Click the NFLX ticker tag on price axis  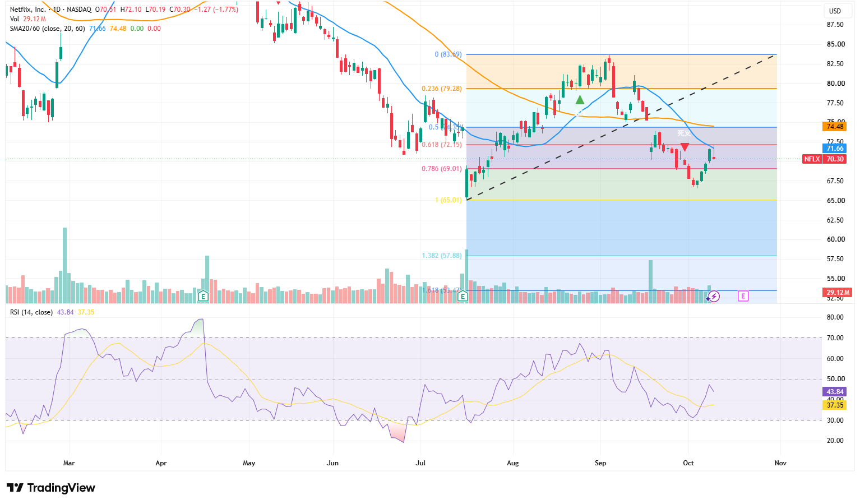[812, 159]
